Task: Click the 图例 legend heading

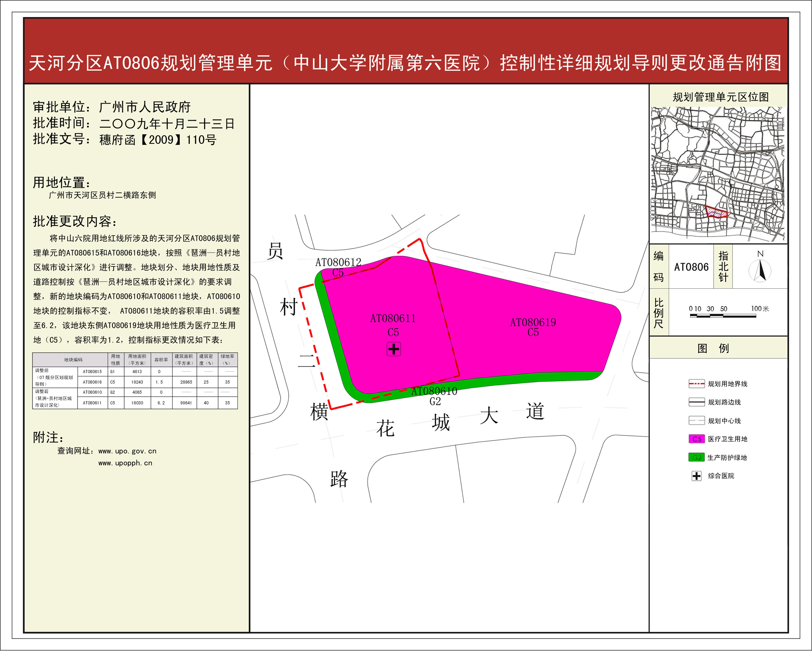Action: tap(713, 348)
